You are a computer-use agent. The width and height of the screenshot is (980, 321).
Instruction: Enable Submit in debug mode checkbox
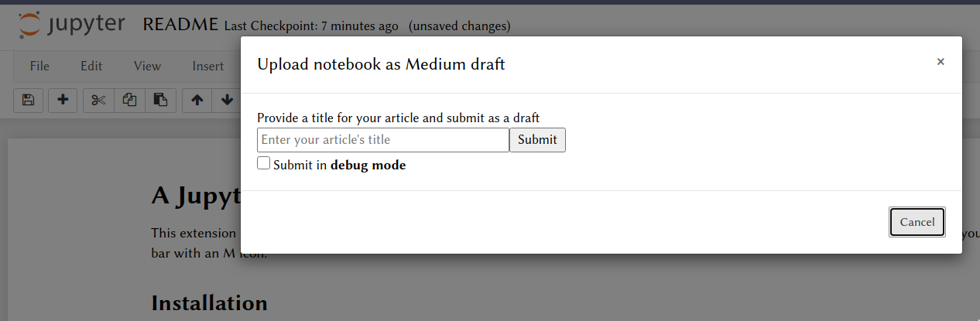264,163
